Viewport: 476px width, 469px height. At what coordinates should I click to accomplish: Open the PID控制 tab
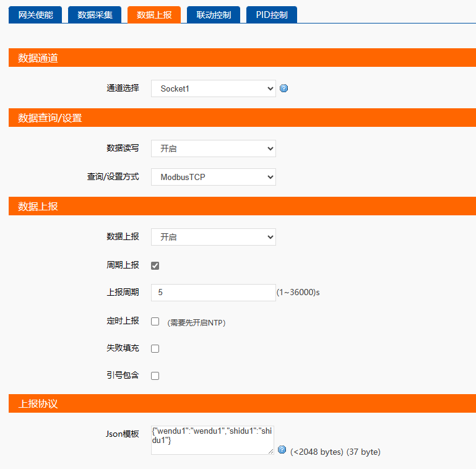coord(272,15)
